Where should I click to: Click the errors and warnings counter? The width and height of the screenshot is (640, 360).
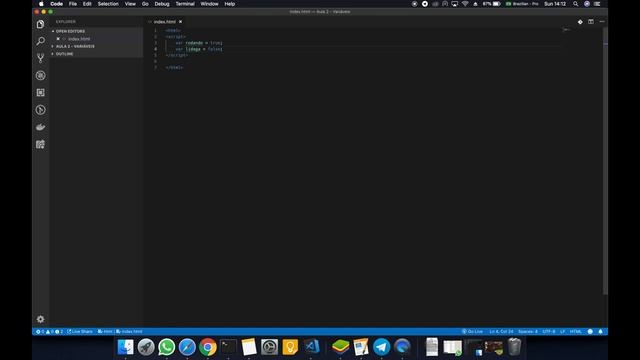[x=49, y=331]
